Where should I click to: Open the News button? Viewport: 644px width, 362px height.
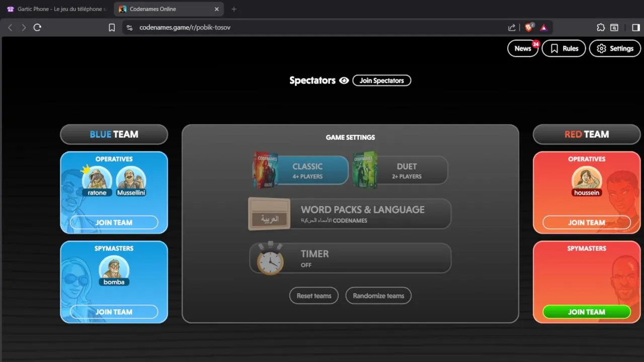pos(523,48)
